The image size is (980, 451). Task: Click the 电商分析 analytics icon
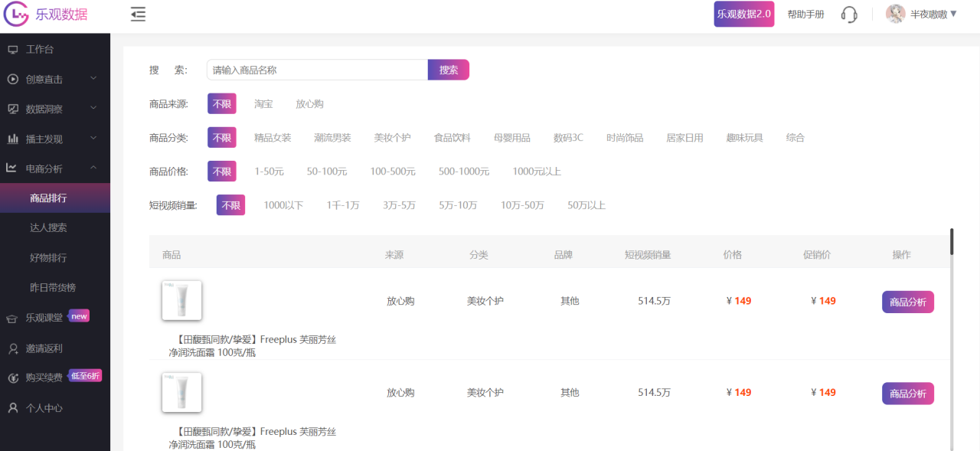coord(11,168)
